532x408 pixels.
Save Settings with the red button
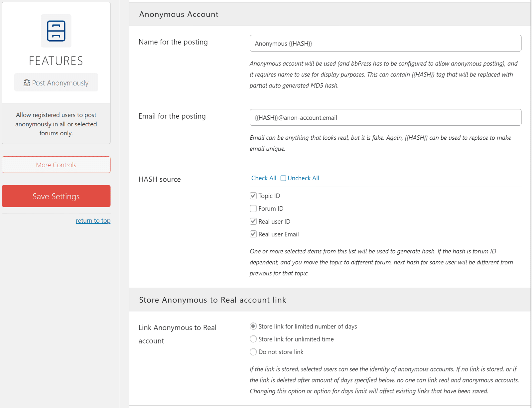[x=56, y=196]
